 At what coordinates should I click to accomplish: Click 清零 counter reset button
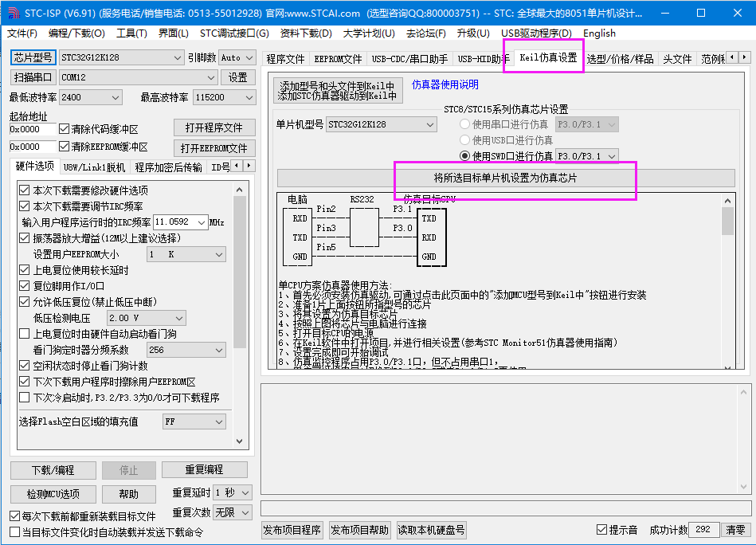click(x=735, y=530)
